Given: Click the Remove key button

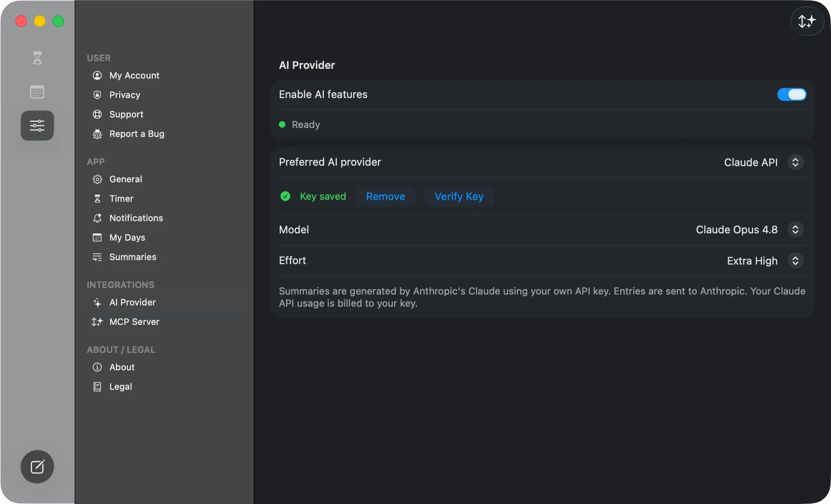Looking at the screenshot, I should [x=386, y=196].
